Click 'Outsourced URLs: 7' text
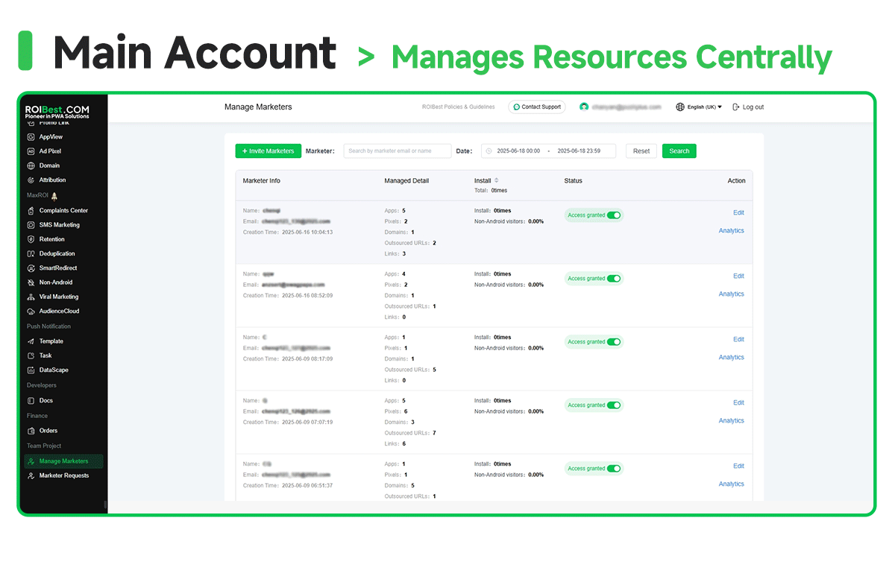The height and width of the screenshot is (588, 895). pyautogui.click(x=410, y=433)
